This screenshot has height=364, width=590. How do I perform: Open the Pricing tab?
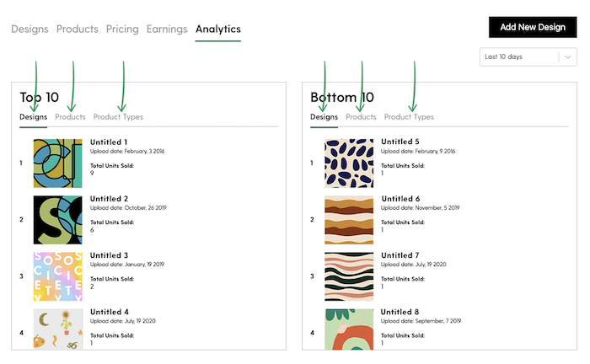coord(122,29)
